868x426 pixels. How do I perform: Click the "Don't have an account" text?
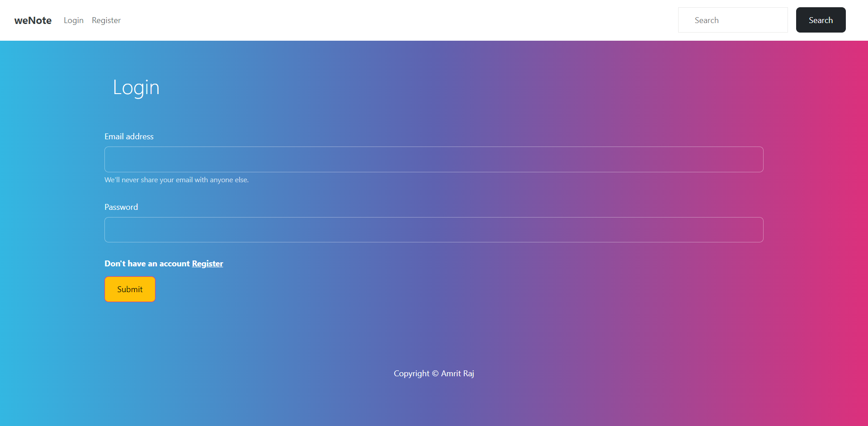tap(147, 264)
